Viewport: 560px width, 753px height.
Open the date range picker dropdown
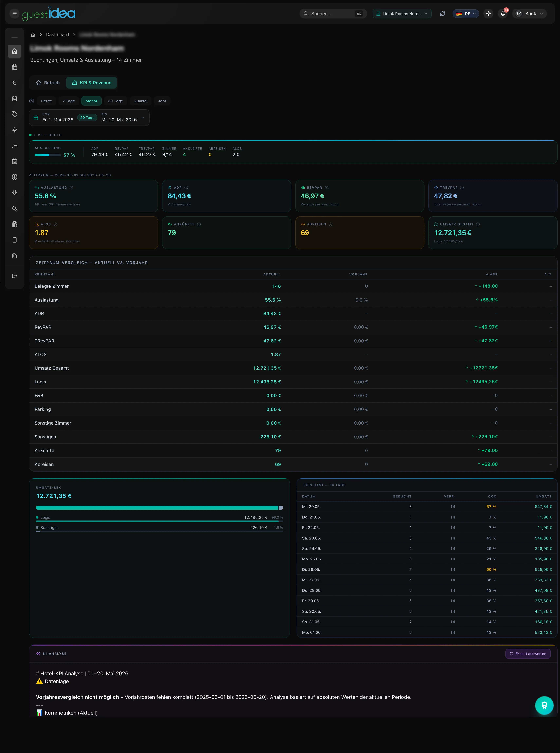89,118
